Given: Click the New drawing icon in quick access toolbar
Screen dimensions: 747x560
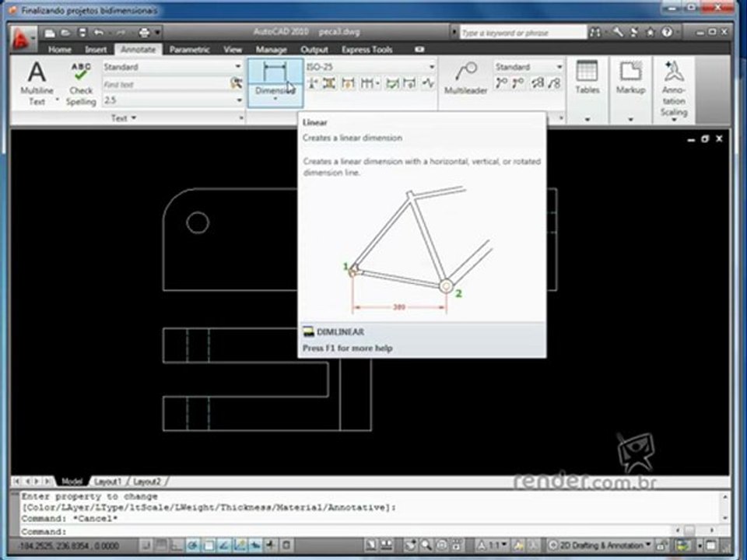Looking at the screenshot, I should 50,33.
